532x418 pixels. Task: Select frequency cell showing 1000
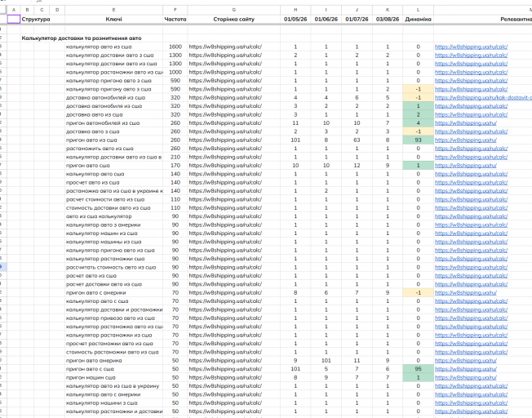(175, 73)
